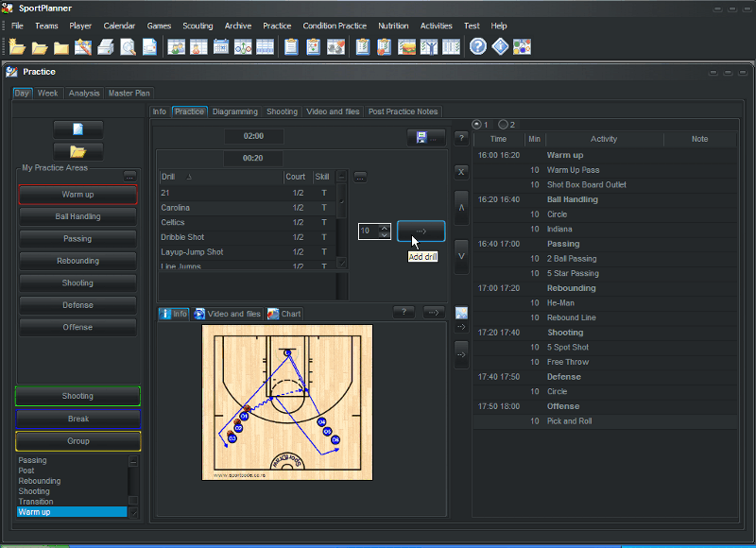Select radio button 1 above the schedule

[477, 125]
